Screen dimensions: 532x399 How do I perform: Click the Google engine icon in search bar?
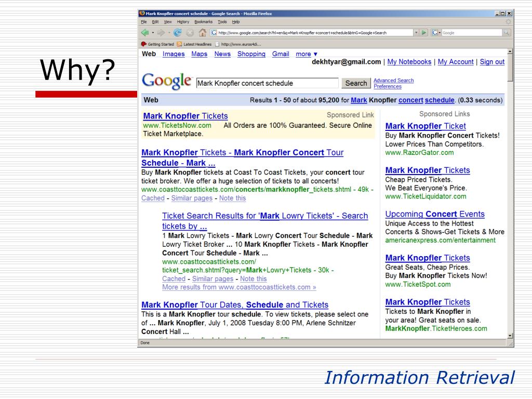435,33
